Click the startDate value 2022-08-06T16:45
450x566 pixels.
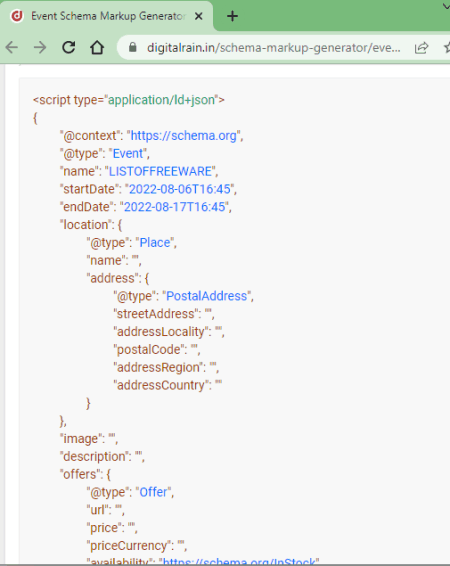click(x=180, y=189)
